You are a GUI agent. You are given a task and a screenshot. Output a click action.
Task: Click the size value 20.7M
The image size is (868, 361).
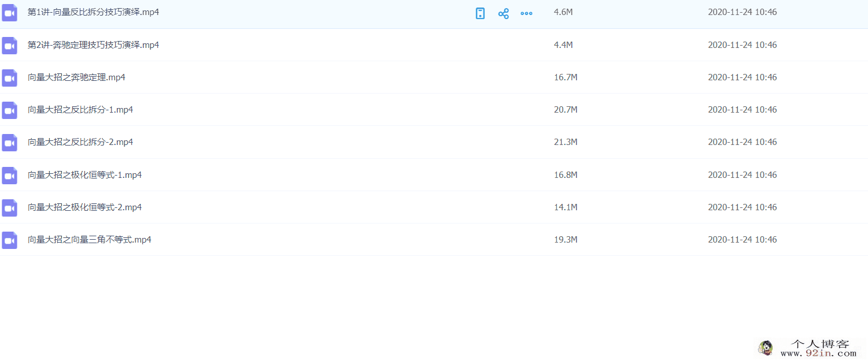click(x=566, y=109)
